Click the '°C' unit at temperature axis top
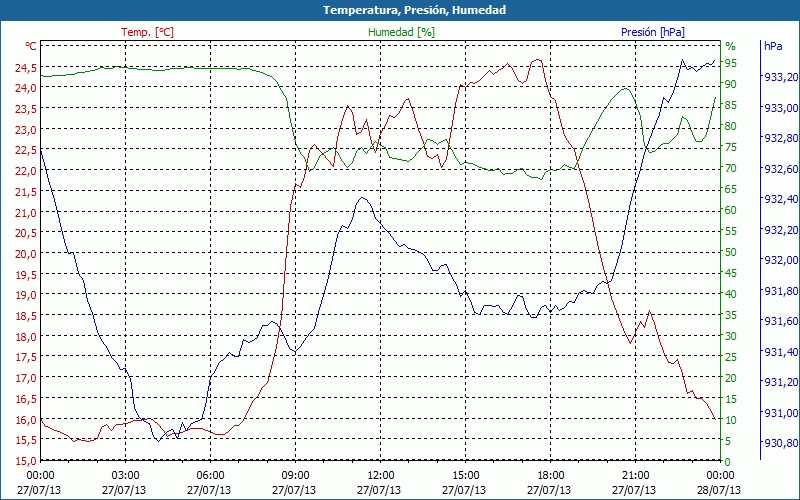The width and height of the screenshot is (800, 500). point(31,46)
